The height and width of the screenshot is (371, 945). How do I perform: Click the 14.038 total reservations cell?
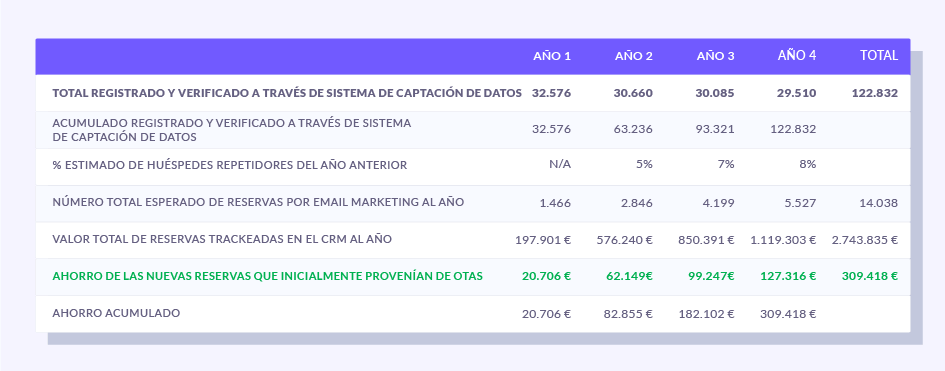(x=879, y=203)
